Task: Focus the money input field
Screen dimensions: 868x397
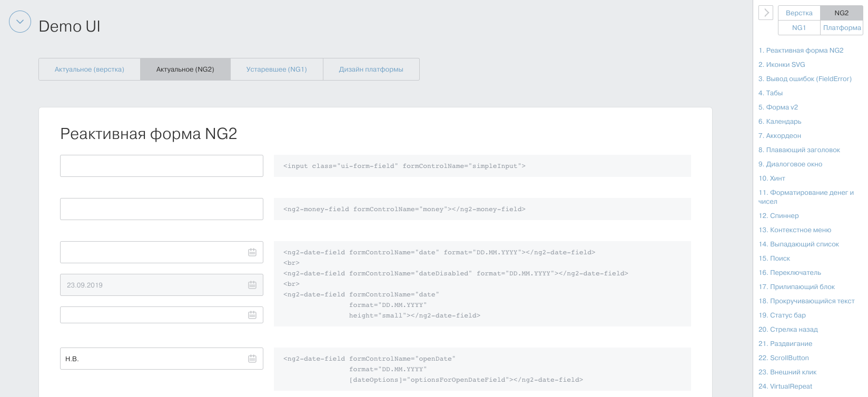Action: (161, 209)
